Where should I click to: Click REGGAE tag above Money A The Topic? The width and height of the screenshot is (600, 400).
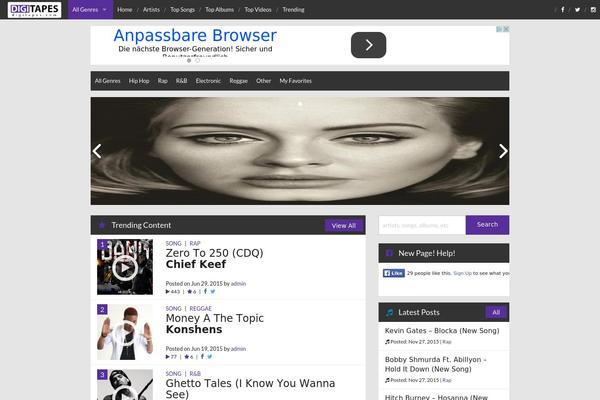[x=201, y=309]
